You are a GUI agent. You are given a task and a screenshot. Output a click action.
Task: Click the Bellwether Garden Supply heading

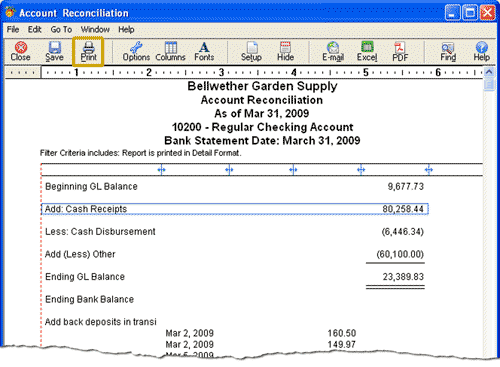point(262,86)
